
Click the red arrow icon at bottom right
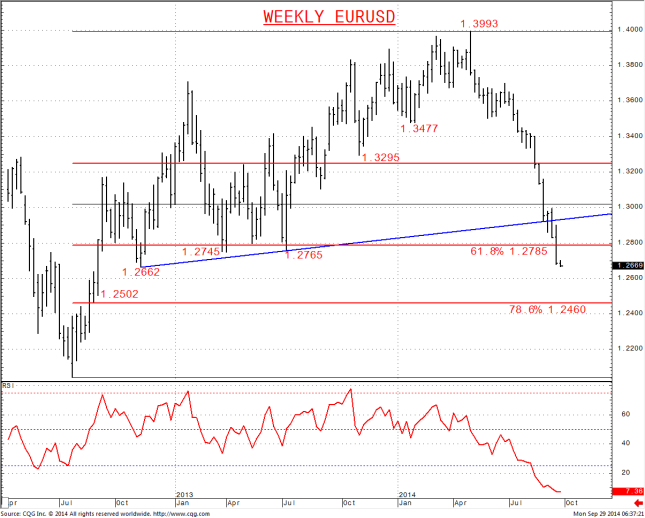click(x=639, y=503)
